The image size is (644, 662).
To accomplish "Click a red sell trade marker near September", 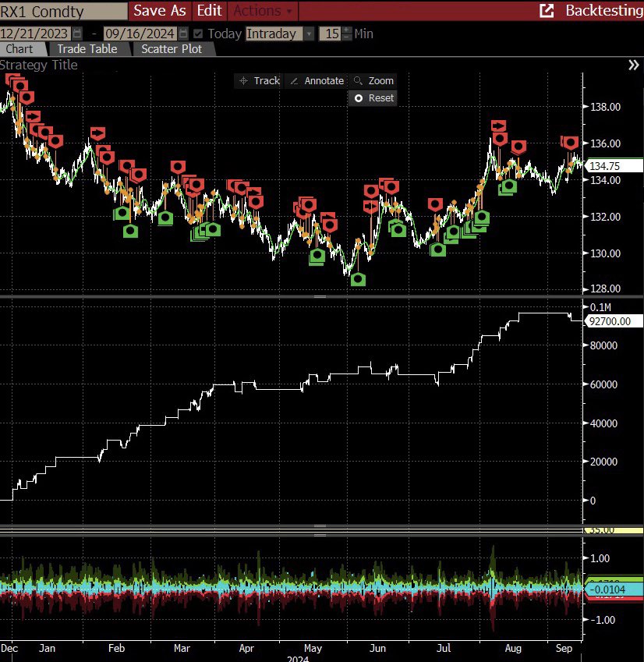I will tap(570, 143).
